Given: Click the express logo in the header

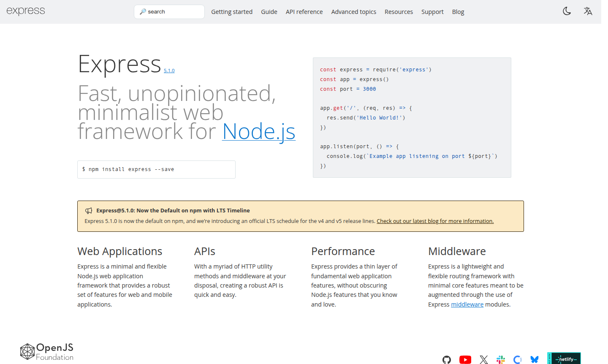Looking at the screenshot, I should pos(26,11).
